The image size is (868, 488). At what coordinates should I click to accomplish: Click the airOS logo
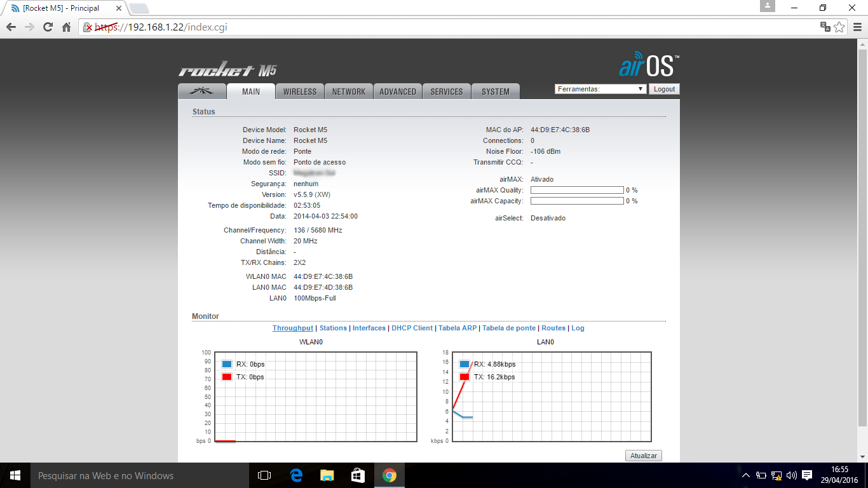point(649,65)
